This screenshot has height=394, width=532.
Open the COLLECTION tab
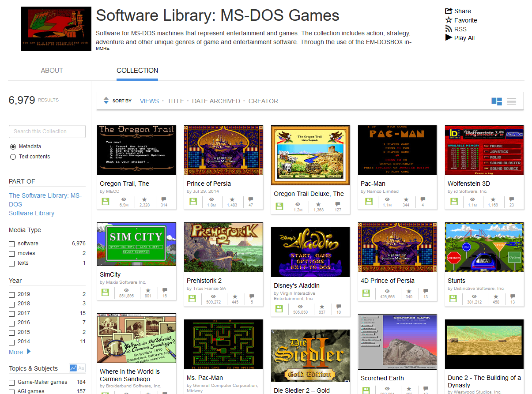[137, 70]
